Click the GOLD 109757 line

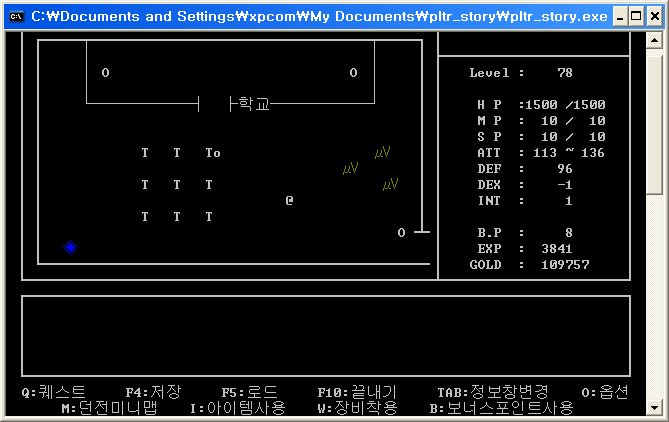pos(529,265)
